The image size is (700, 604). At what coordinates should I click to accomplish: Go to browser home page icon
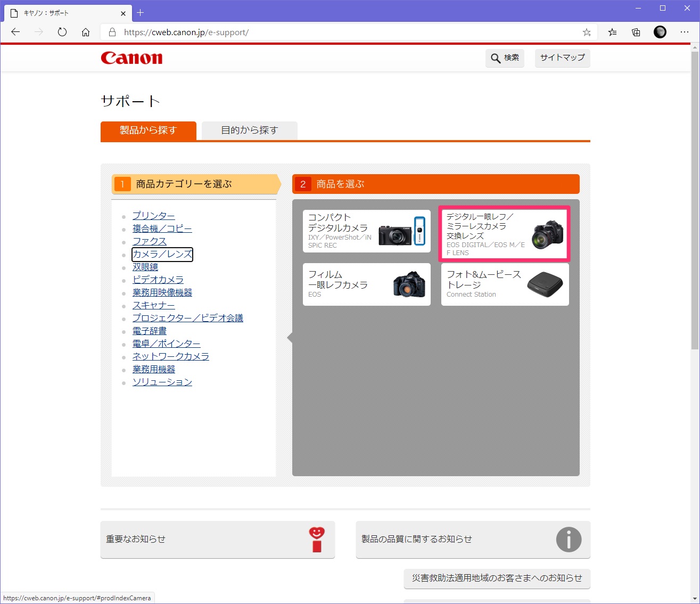86,32
